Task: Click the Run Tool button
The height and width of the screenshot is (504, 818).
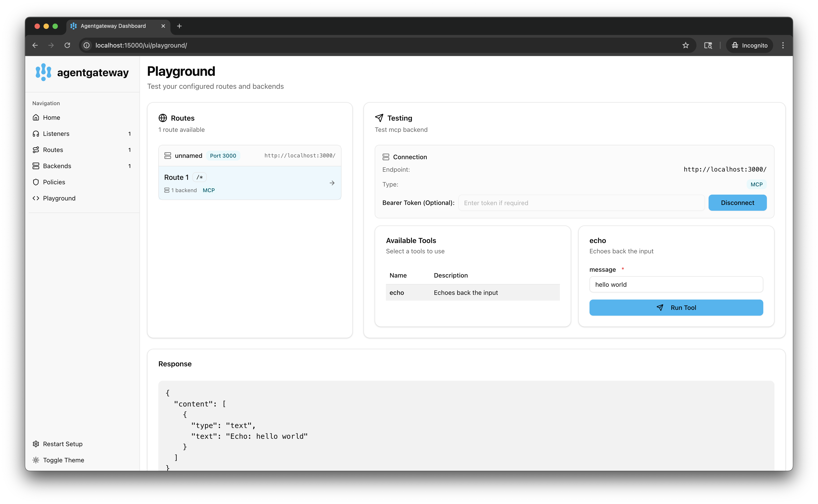Action: click(x=676, y=307)
